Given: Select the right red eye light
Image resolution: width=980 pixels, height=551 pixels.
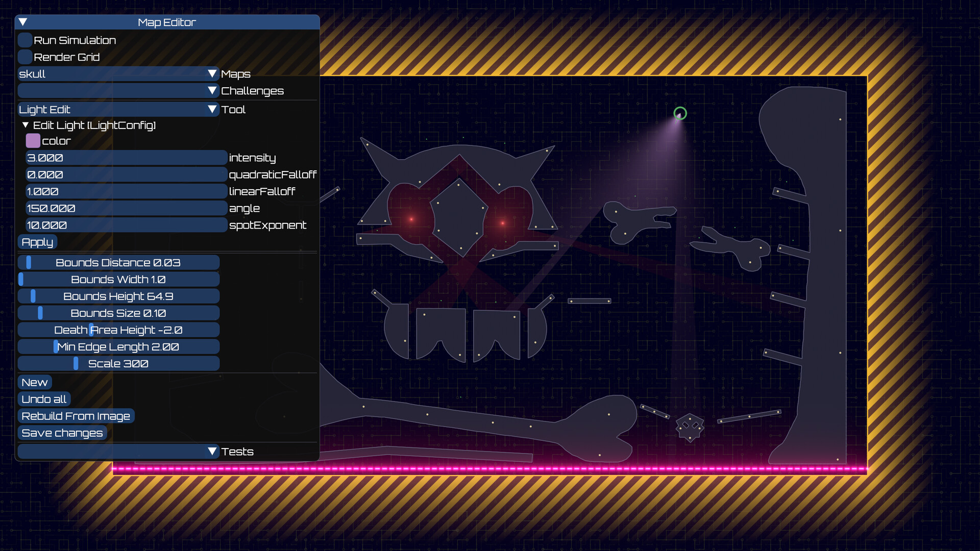Looking at the screenshot, I should [x=503, y=223].
